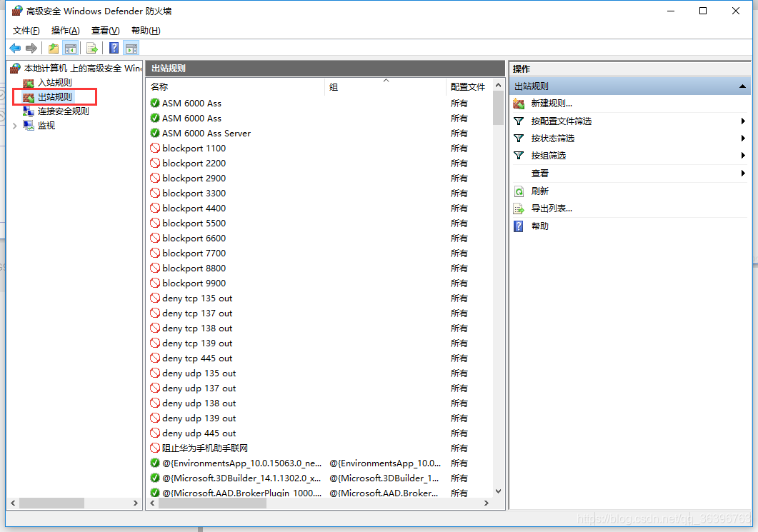Click the firewall icon beside 出站规则

point(29,97)
